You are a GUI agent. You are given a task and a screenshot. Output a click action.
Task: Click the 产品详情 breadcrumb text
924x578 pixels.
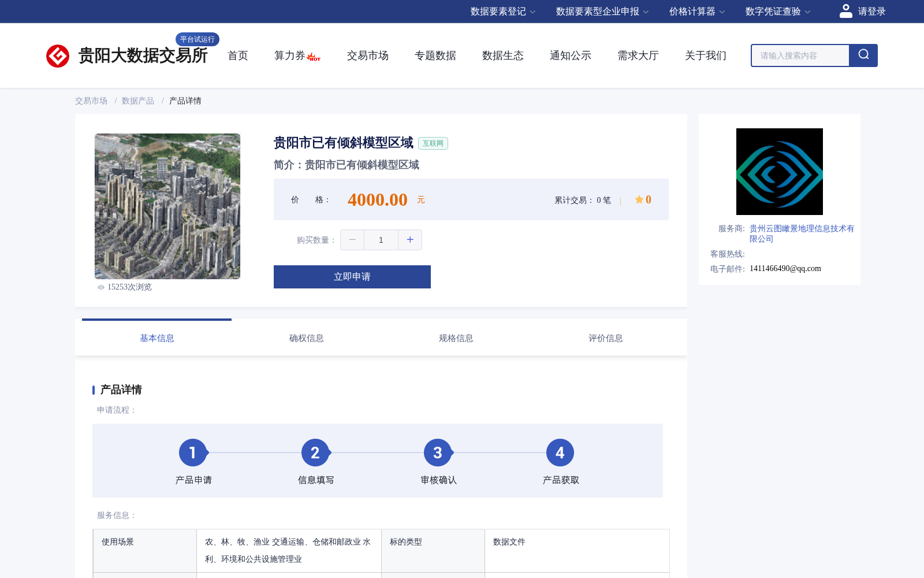pos(185,101)
